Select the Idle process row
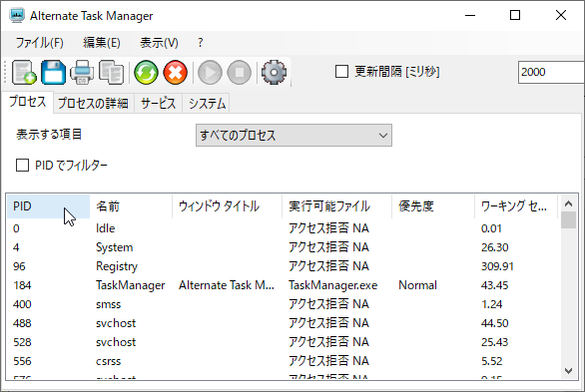The height and width of the screenshot is (392, 585). pos(284,228)
